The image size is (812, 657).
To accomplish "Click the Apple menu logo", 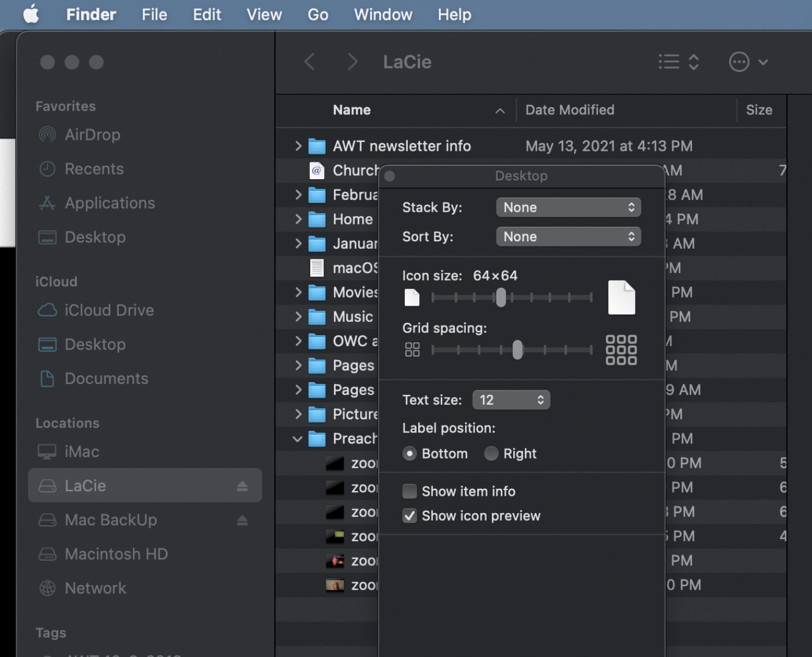I will [x=31, y=14].
